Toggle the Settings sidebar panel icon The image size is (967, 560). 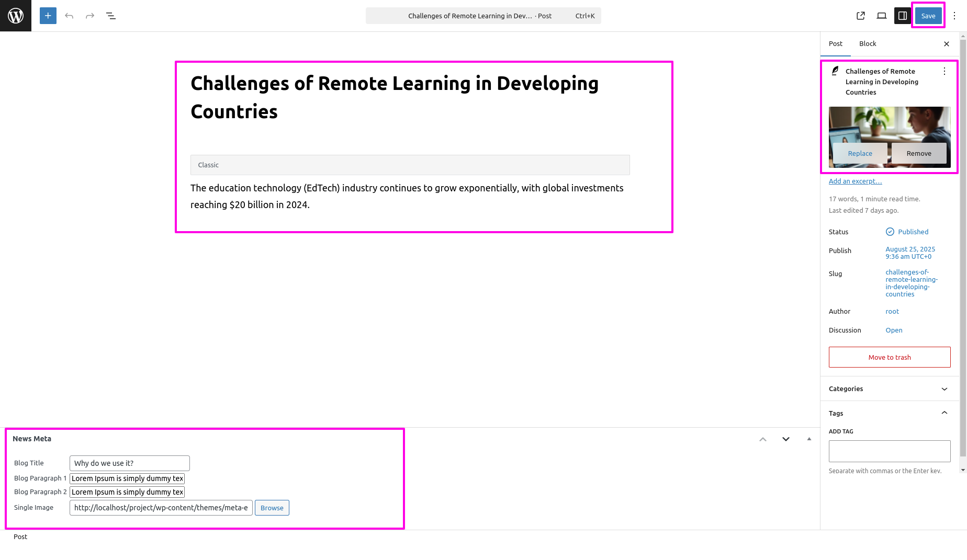(903, 16)
